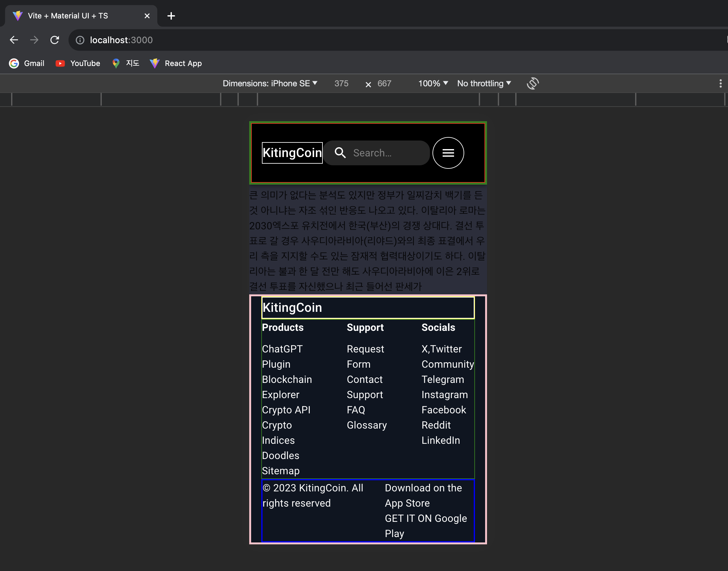This screenshot has width=728, height=571.
Task: Click the search magnifier icon
Action: click(340, 153)
